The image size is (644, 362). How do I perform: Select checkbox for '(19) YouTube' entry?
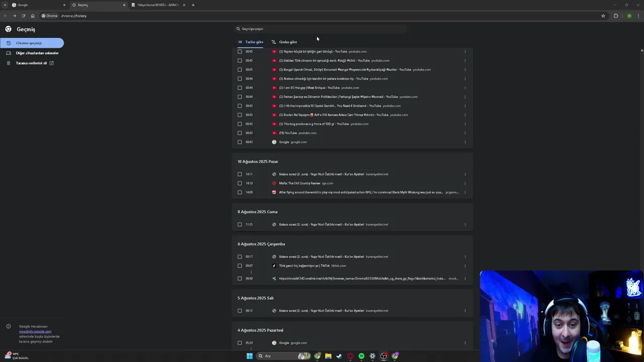click(x=239, y=133)
